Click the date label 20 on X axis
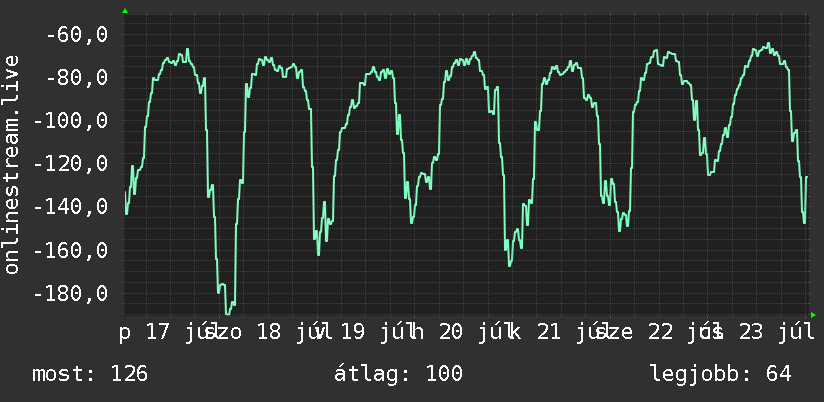 (451, 333)
